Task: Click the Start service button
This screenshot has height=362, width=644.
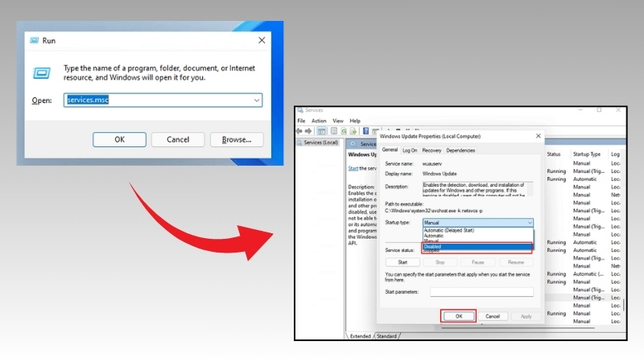Action: click(402, 262)
